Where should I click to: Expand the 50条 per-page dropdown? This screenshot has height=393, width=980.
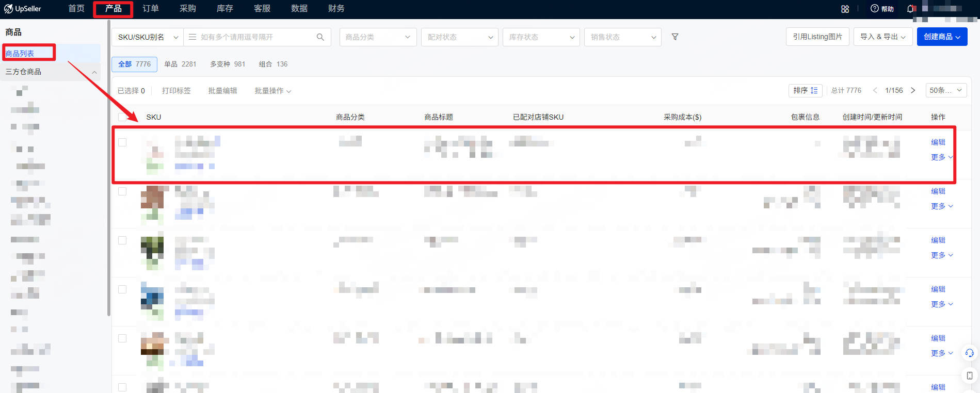[x=946, y=90]
